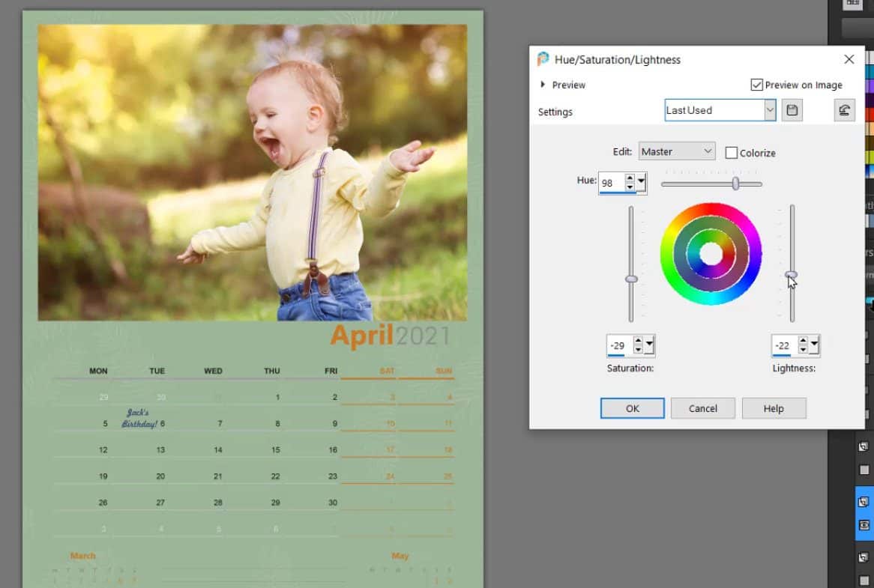Cancel the Hue/Saturation adjustment
The height and width of the screenshot is (588, 874).
tap(702, 408)
